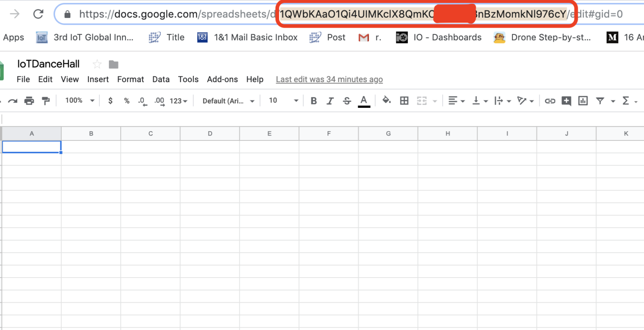
Task: Expand the font size 10 dropdown
Action: (x=284, y=101)
